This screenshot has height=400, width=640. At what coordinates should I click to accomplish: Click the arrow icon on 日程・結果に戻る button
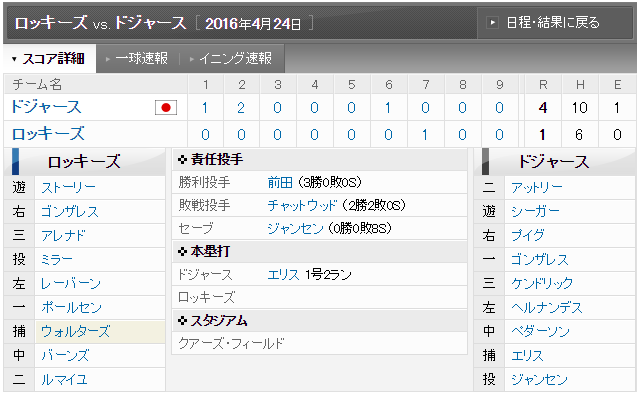tap(492, 22)
